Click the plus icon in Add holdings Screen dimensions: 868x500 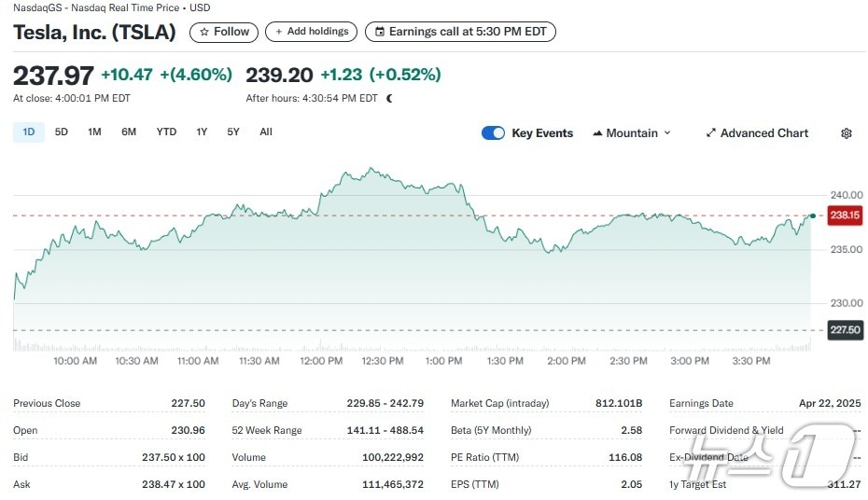tap(278, 32)
